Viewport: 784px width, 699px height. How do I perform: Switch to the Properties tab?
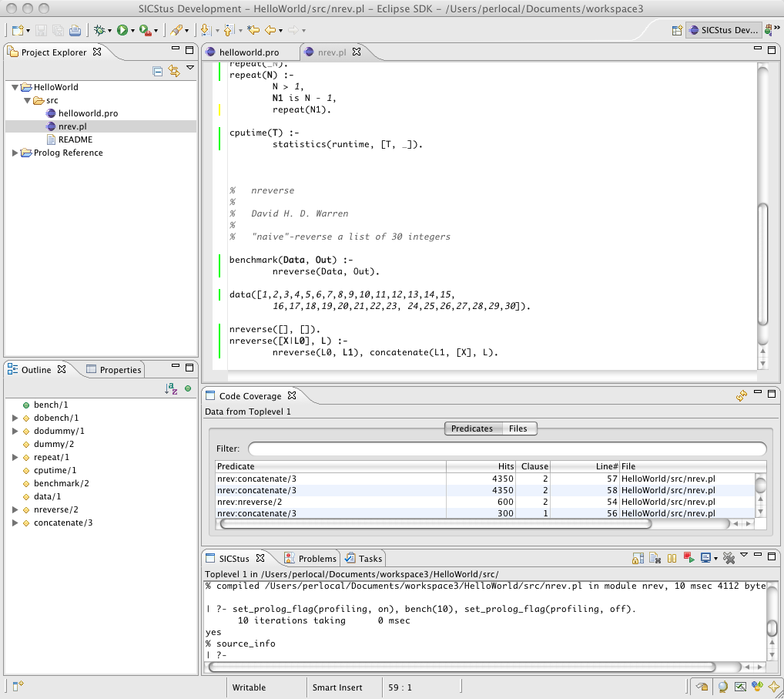(114, 370)
